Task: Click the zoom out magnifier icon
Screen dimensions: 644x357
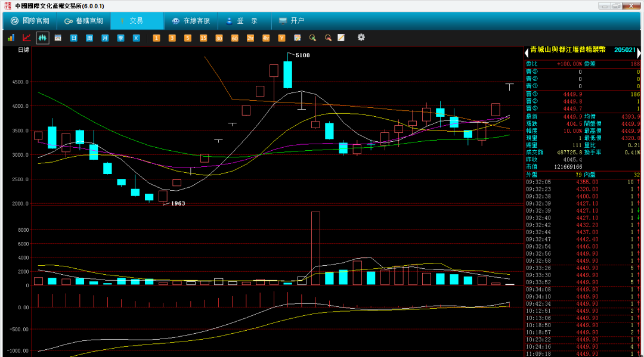Action: [328, 38]
